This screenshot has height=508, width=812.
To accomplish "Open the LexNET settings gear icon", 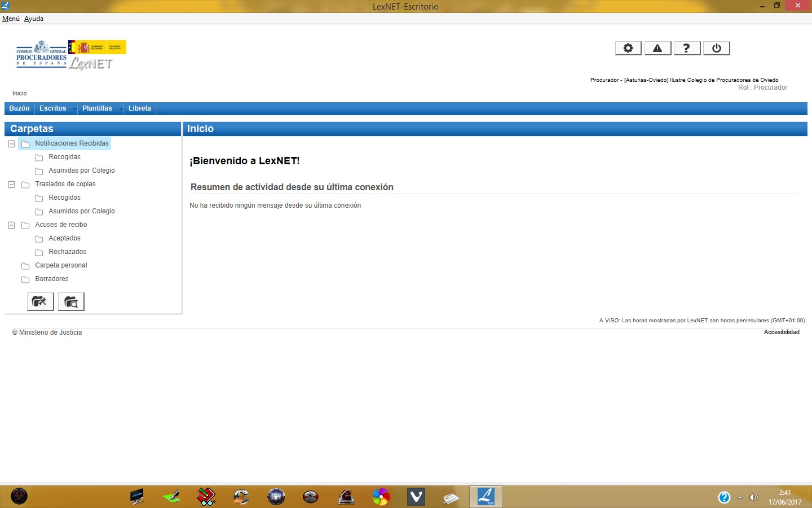I will tap(628, 48).
